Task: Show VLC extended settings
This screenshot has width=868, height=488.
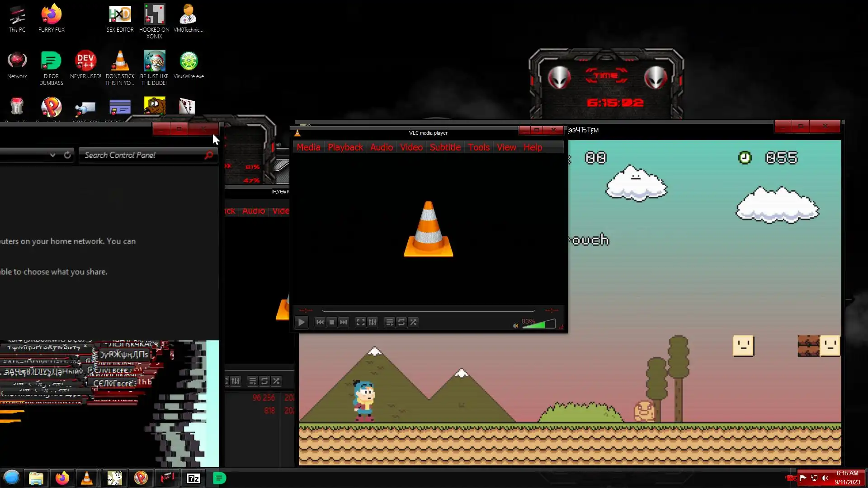Action: (372, 322)
